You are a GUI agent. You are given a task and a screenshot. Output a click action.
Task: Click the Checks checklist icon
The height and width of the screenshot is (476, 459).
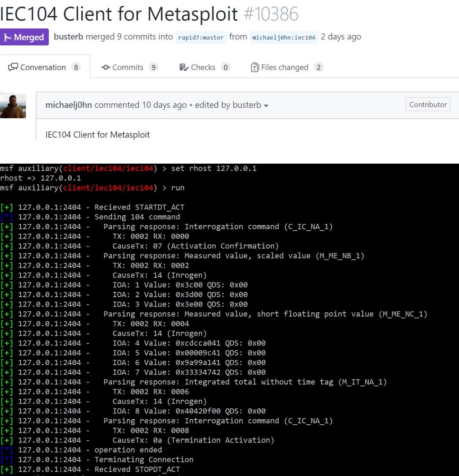click(x=184, y=67)
